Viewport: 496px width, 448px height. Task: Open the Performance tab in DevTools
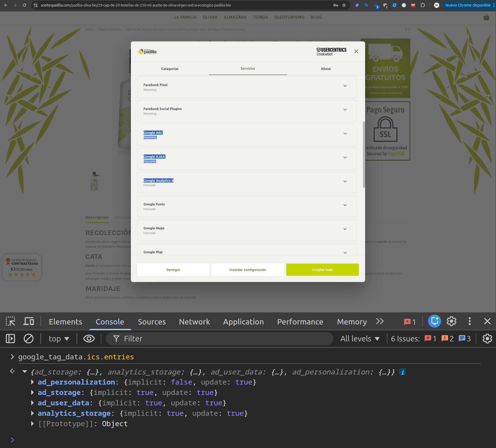pyautogui.click(x=300, y=322)
